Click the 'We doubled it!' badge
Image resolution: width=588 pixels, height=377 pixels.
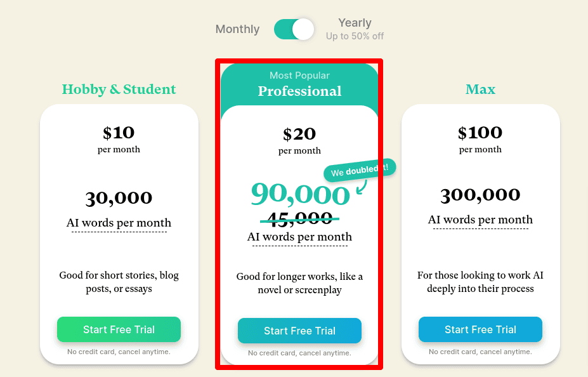(359, 168)
